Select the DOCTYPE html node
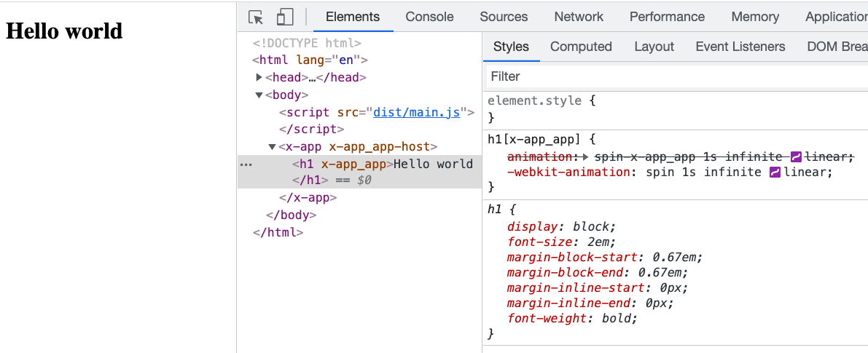Viewport: 868px width, 353px height. click(x=308, y=43)
